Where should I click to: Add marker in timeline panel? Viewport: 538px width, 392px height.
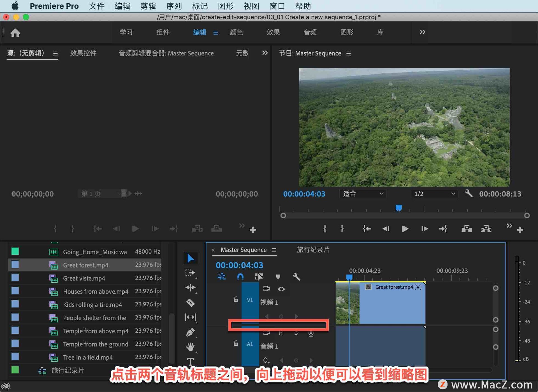pos(278,277)
